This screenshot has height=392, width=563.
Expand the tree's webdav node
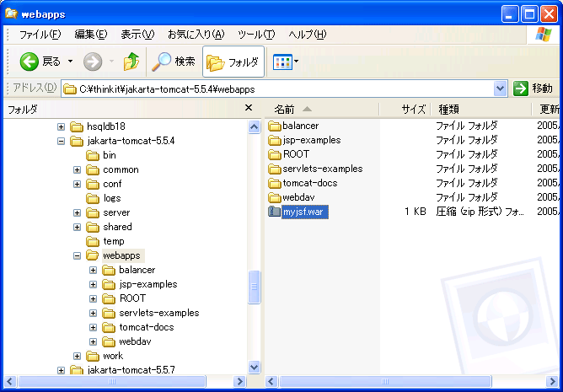93,342
